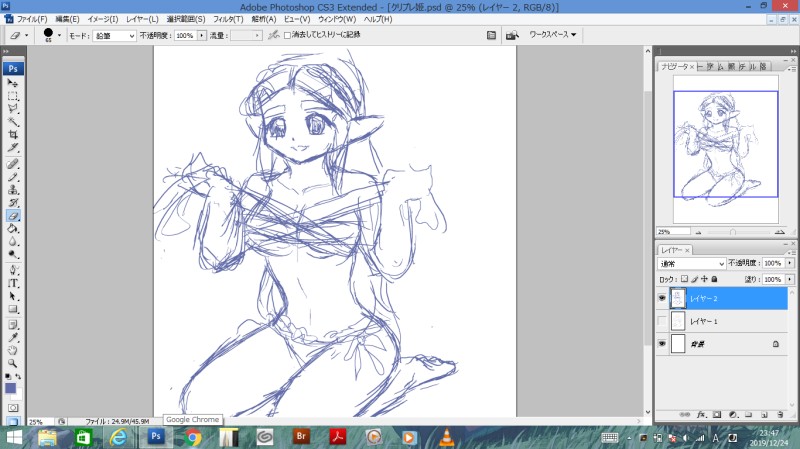800x449 pixels.
Task: Select the Eraser tool in toolbox
Action: [13, 216]
